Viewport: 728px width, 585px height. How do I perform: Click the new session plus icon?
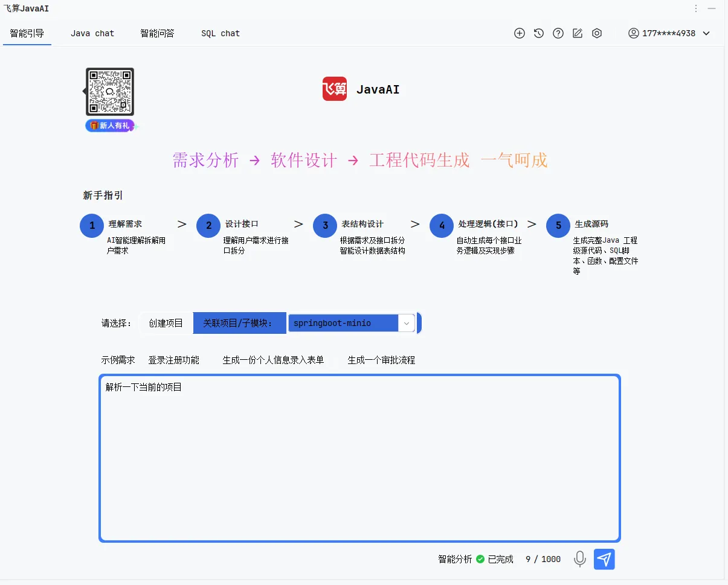click(520, 33)
